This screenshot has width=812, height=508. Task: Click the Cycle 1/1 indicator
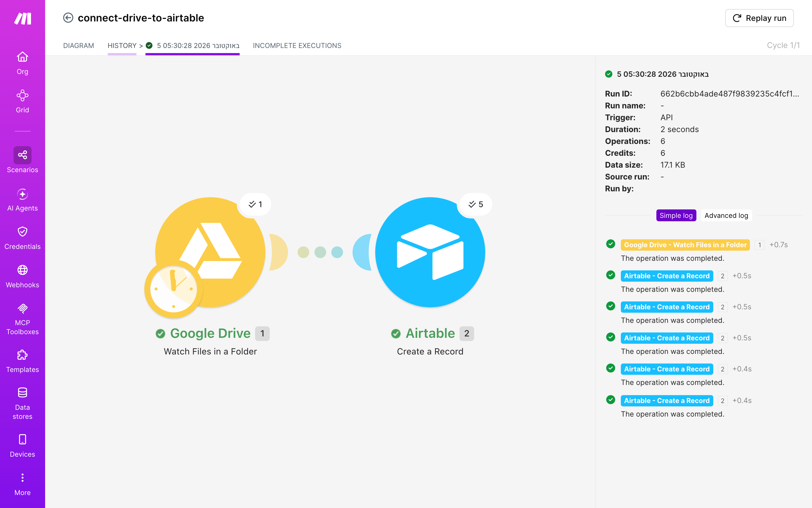783,45
